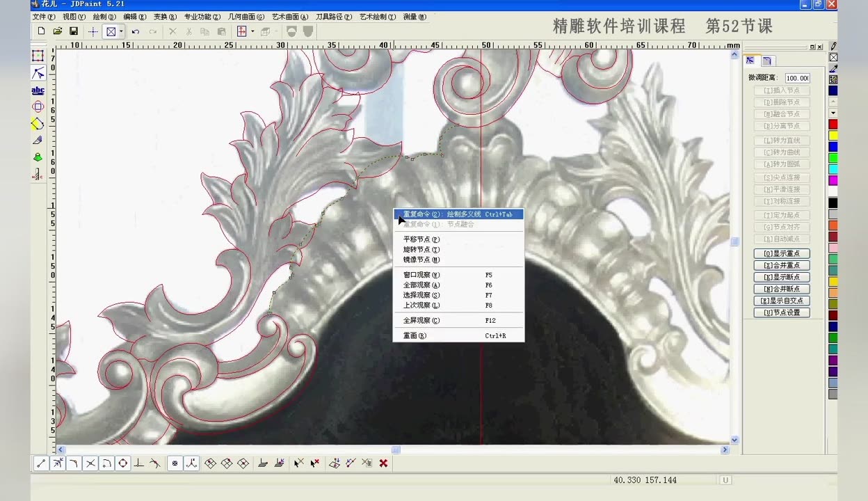The image size is (868, 501).
Task: Click the 微调距离 input field
Action: pos(797,78)
